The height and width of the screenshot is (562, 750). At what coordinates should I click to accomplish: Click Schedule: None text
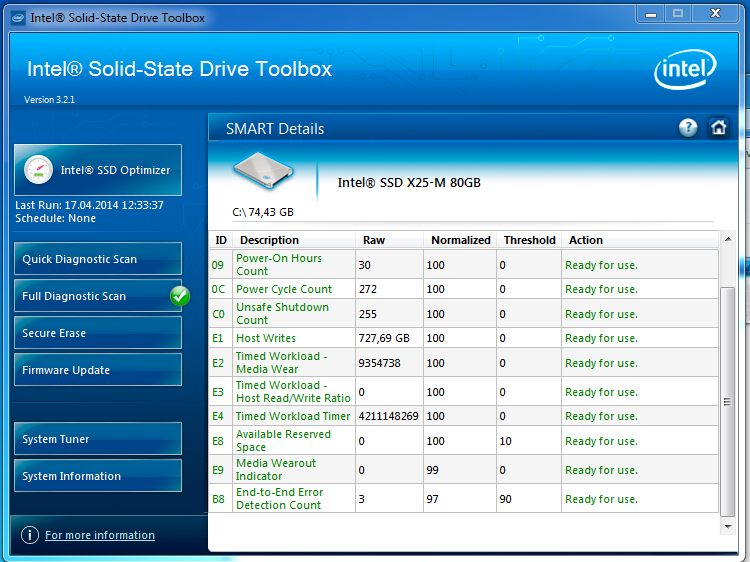pyautogui.click(x=55, y=218)
